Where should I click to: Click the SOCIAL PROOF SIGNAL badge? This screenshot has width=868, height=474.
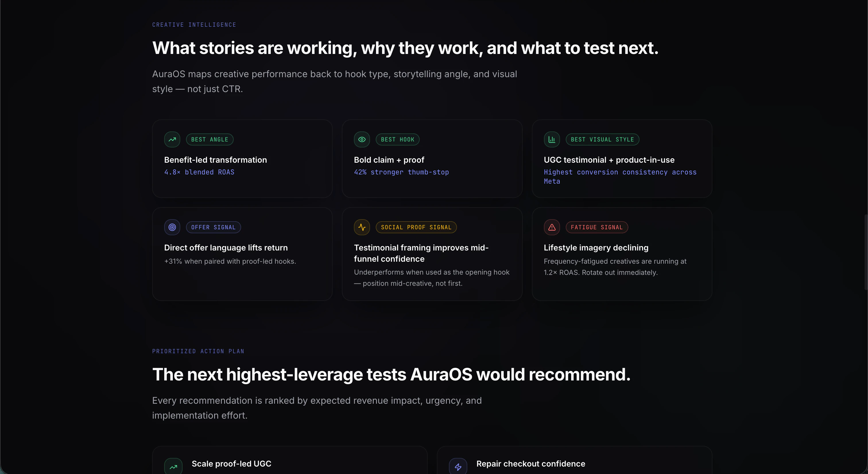tap(416, 228)
